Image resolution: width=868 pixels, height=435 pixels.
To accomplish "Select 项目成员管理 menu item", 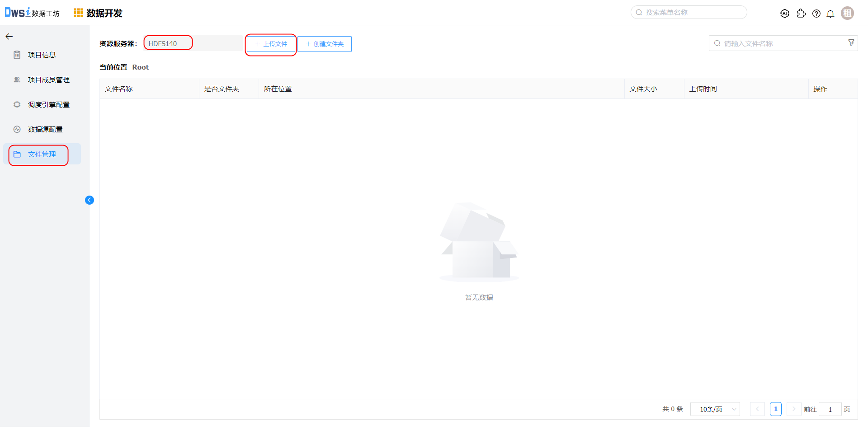I will (48, 80).
